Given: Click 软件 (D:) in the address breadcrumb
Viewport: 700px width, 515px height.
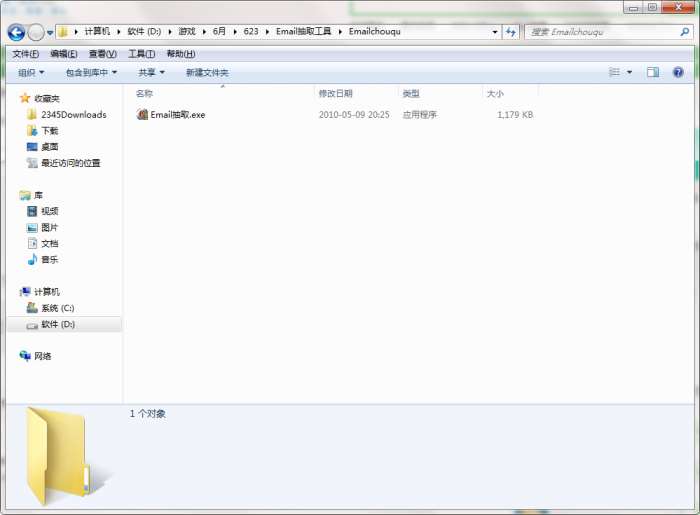Looking at the screenshot, I should coord(144,32).
